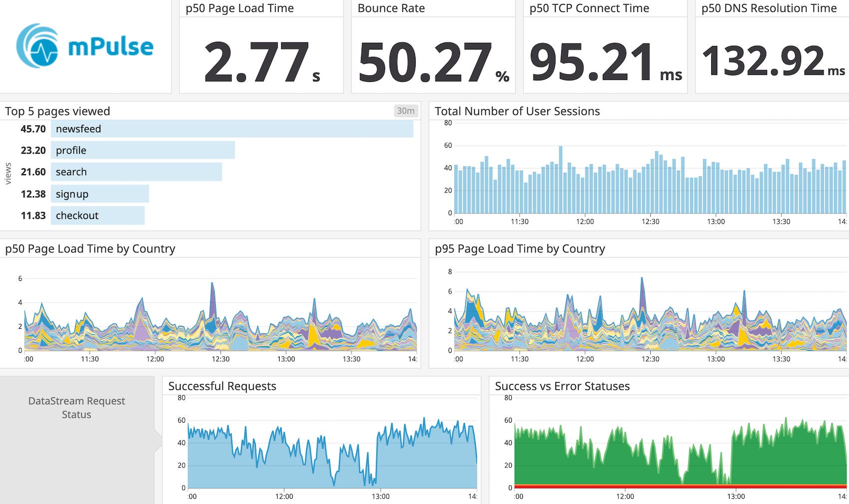Click the p50 Page Load Time by Country title
Screen dimensions: 849x504
90,249
